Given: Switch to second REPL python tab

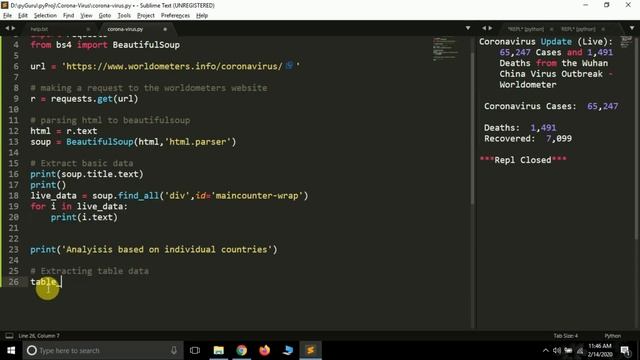Looking at the screenshot, I should tap(578, 29).
